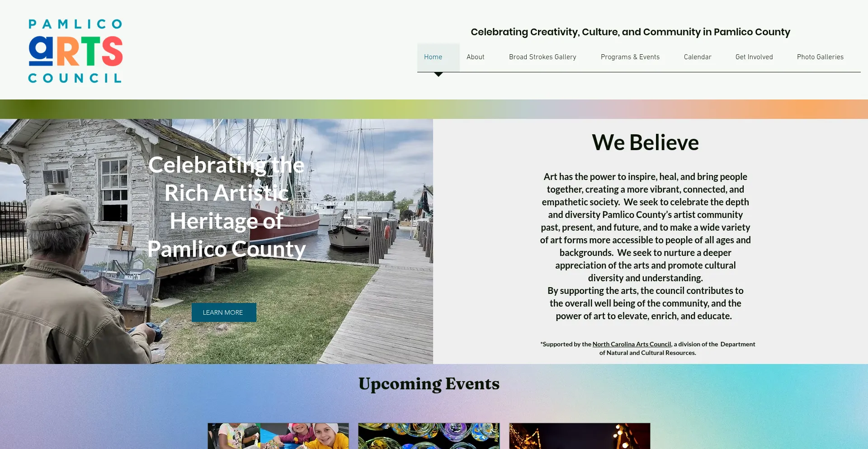Click the nighttime string lights event thumbnail
Image resolution: width=868 pixels, height=449 pixels.
coord(580,436)
